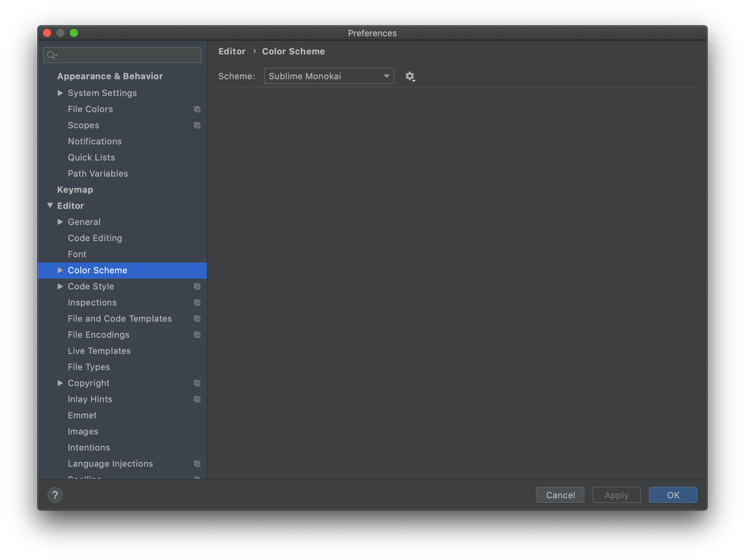Viewport: 745px width, 560px height.
Task: Click the scheme gear settings icon
Action: pos(409,76)
